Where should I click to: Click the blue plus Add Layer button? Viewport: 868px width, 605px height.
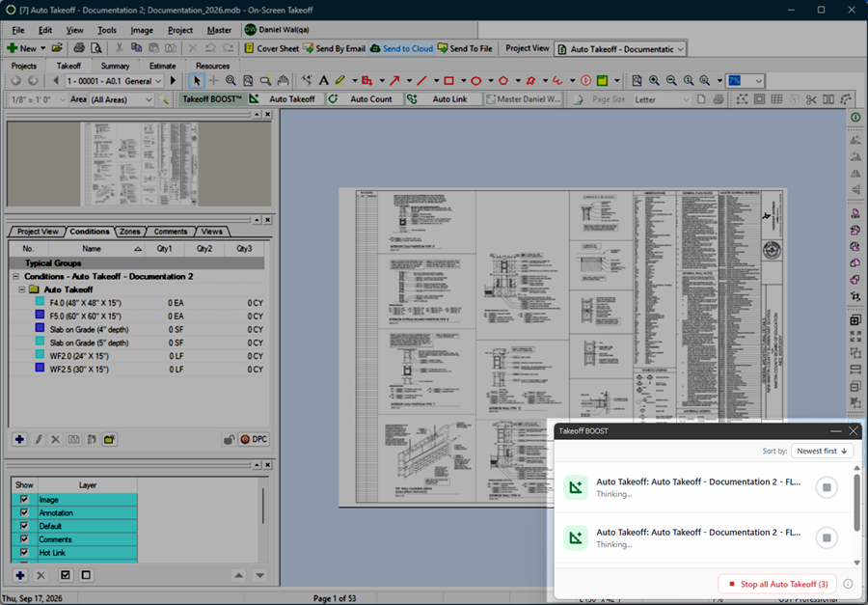[20, 575]
